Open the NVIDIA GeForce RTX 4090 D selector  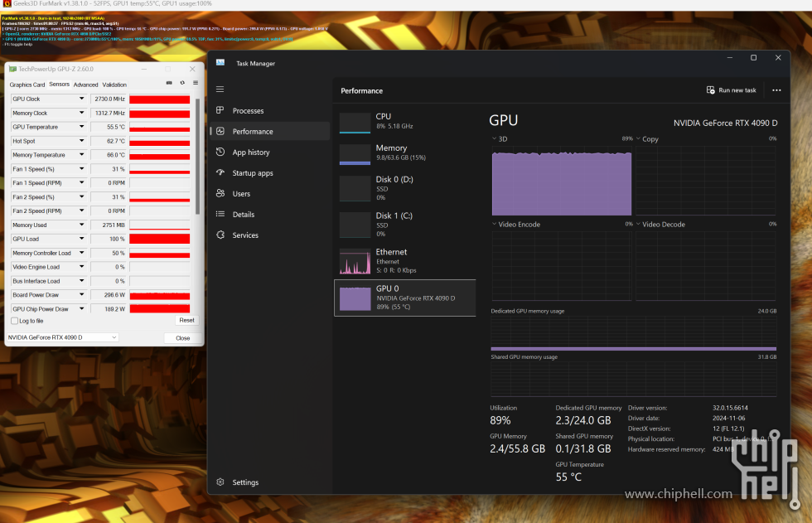pyautogui.click(x=62, y=337)
